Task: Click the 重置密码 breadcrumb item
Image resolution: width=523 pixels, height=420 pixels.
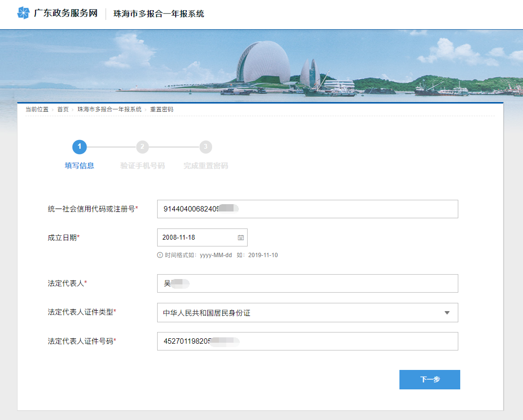Action: [162, 109]
